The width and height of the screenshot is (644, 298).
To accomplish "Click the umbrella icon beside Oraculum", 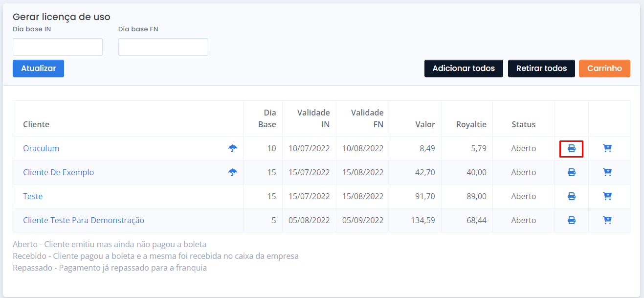I will (233, 148).
